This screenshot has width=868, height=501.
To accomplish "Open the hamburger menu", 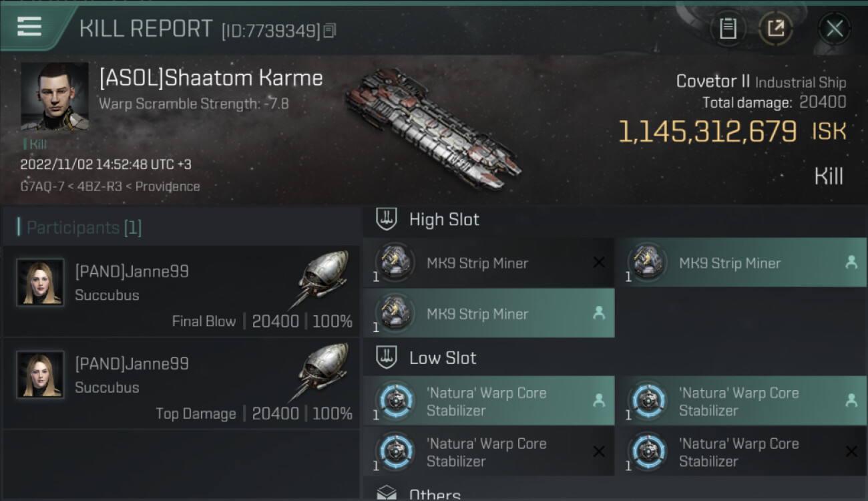I will (29, 27).
